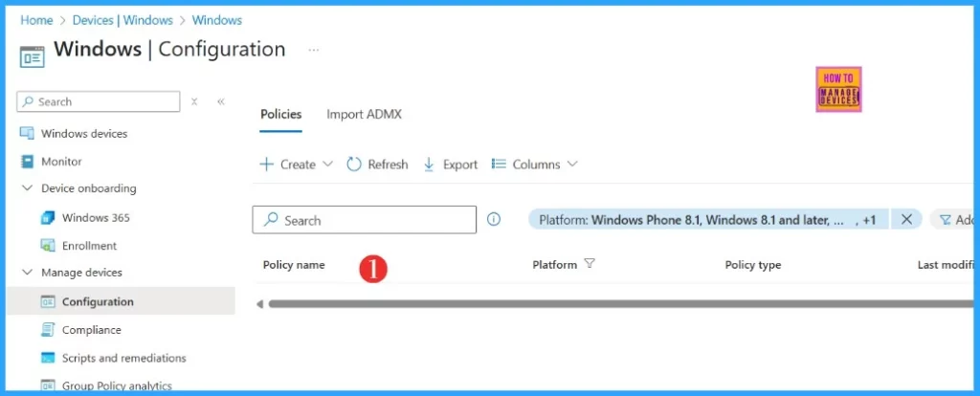The height and width of the screenshot is (396, 980).
Task: Open Scripts and remediations
Action: [x=123, y=358]
